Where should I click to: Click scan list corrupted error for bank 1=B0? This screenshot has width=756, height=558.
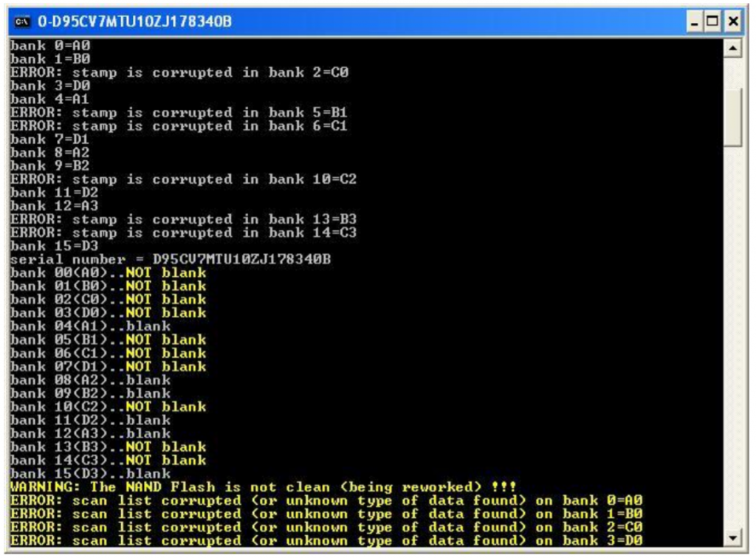tap(326, 514)
